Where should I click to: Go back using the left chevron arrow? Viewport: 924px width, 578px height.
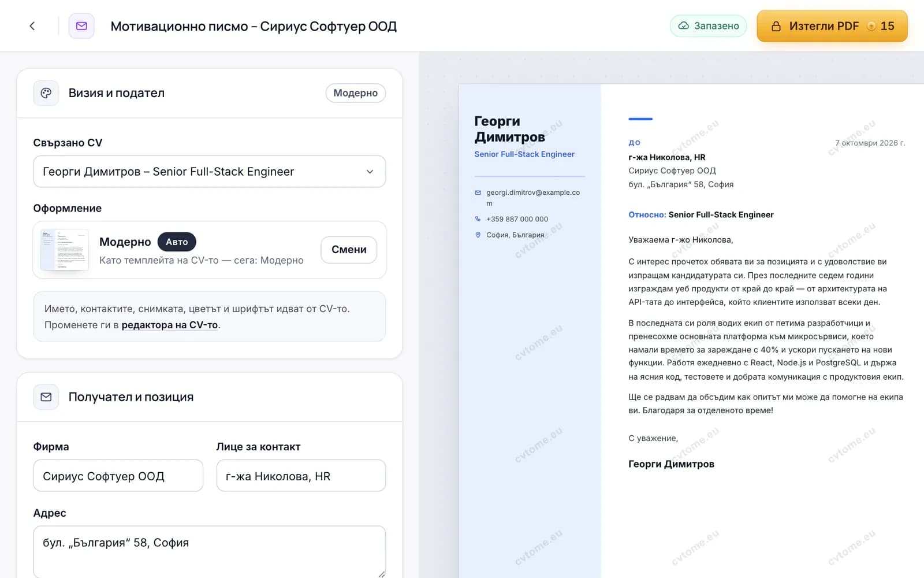[32, 26]
